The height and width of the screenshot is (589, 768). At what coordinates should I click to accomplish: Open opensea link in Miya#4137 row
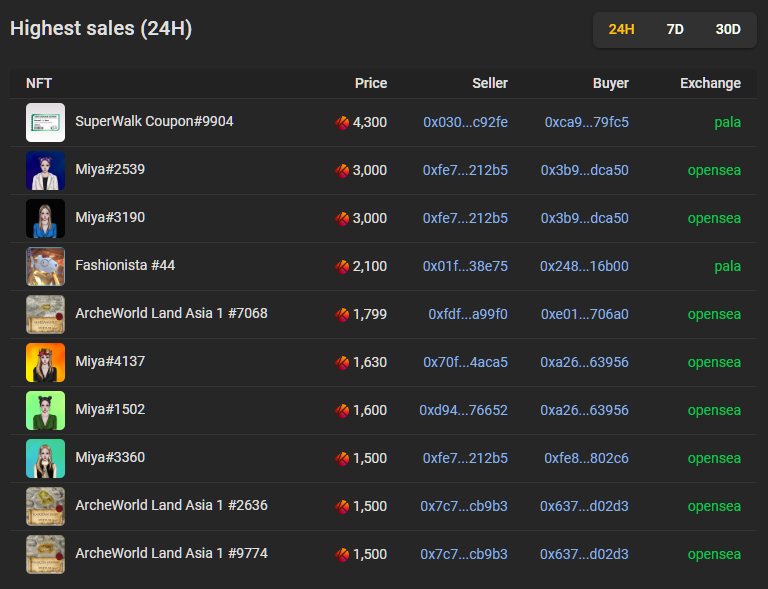pos(714,362)
